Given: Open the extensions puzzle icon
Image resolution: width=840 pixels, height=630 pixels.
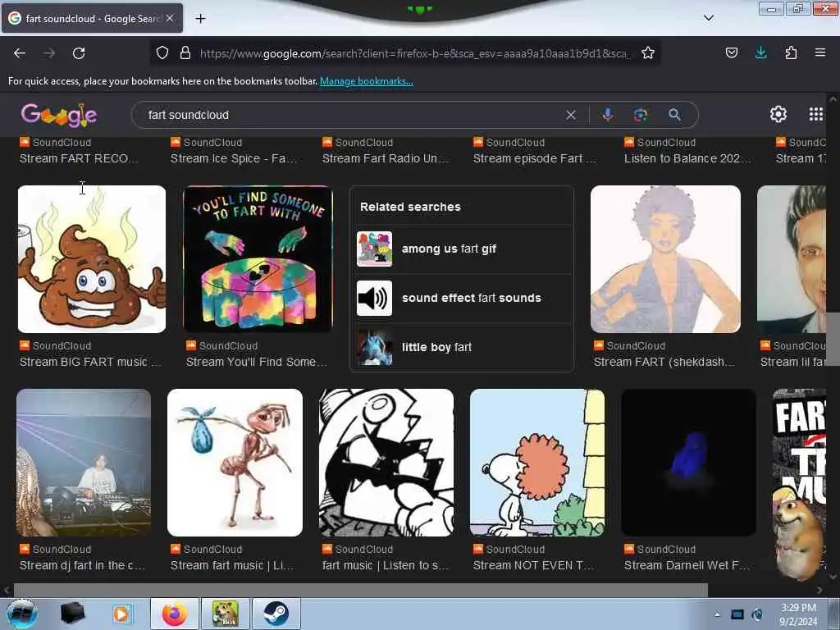Looking at the screenshot, I should 791,52.
